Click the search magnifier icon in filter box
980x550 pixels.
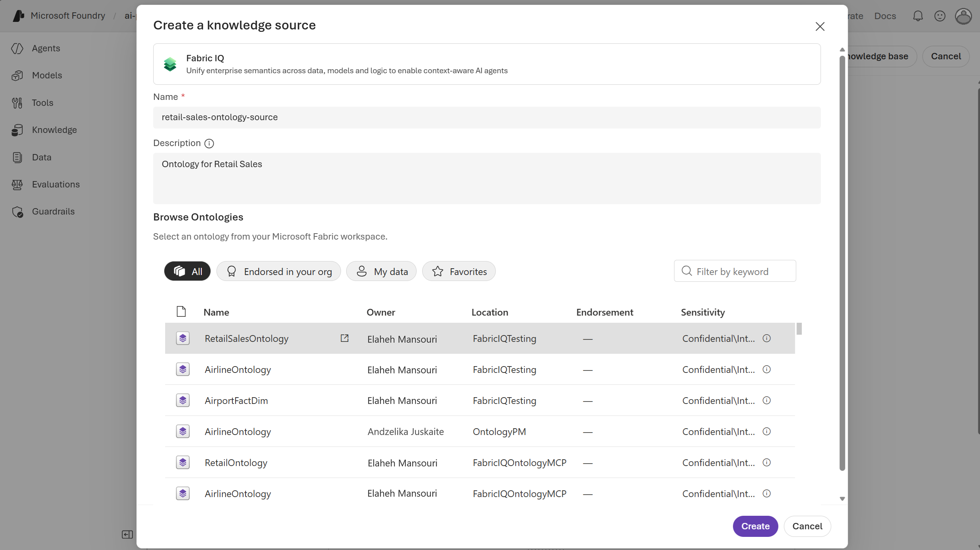687,271
